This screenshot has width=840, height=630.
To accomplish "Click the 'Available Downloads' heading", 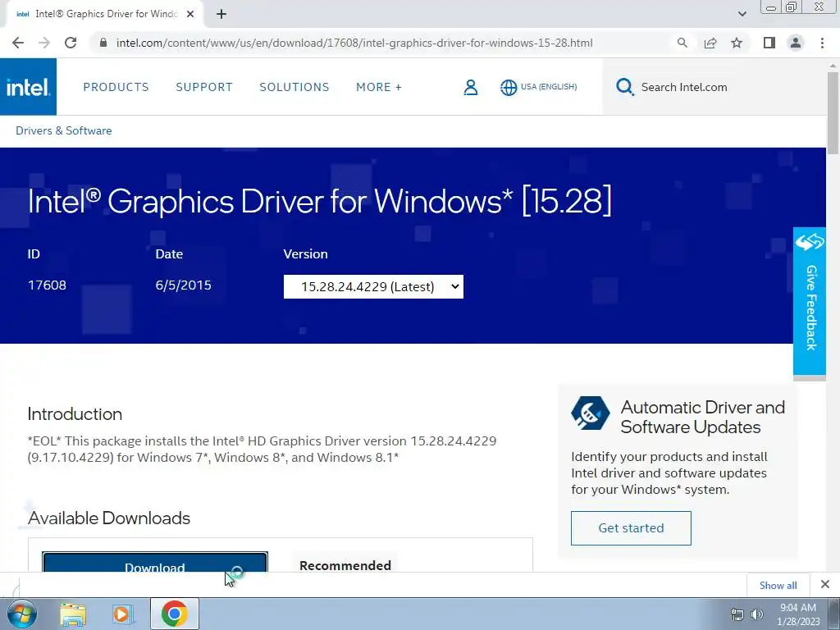I will click(x=109, y=518).
